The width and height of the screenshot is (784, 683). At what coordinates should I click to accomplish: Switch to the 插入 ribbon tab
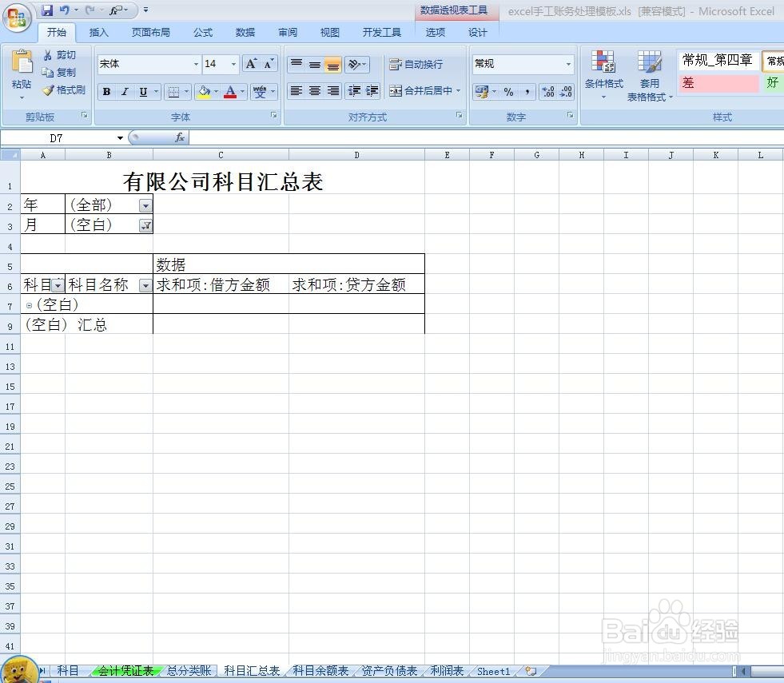click(x=98, y=32)
